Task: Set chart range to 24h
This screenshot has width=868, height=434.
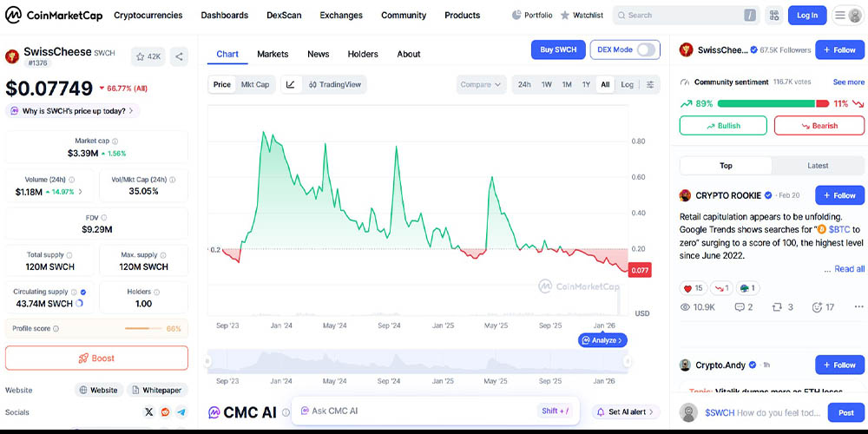Action: 524,85
